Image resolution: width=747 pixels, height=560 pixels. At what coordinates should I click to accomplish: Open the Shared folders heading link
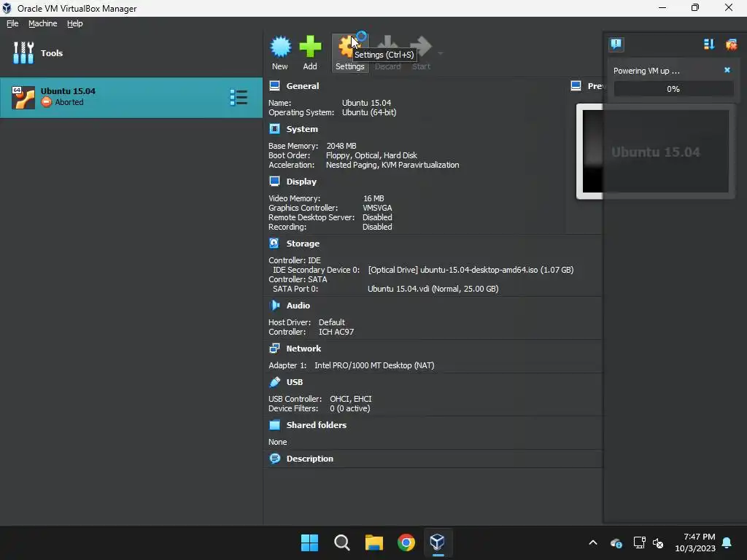point(317,425)
